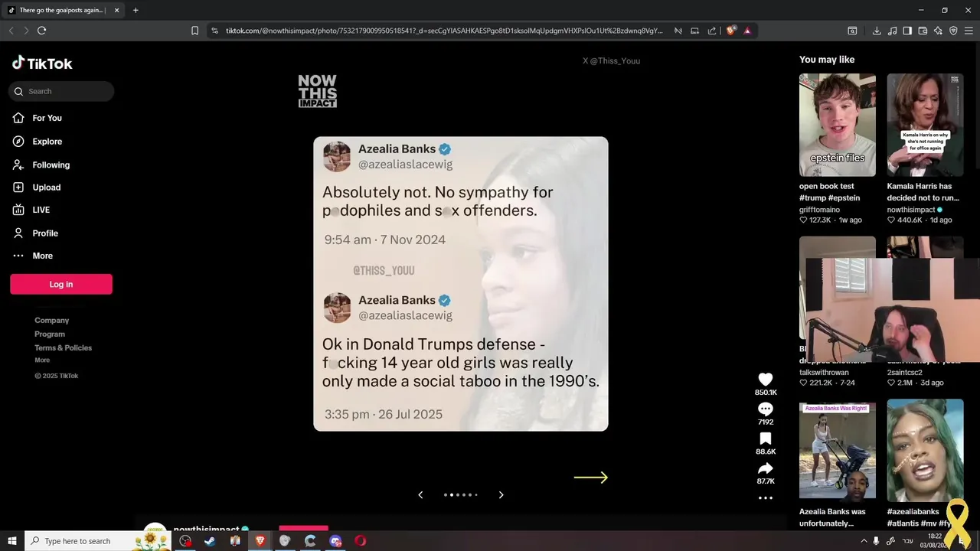This screenshot has width=980, height=551.
Task: Open browser downloads
Action: pos(877,31)
